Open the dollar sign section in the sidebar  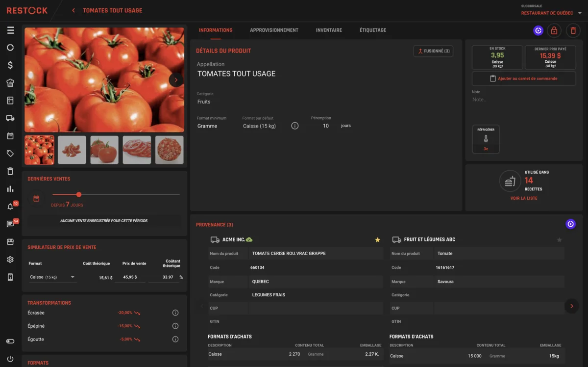point(10,65)
